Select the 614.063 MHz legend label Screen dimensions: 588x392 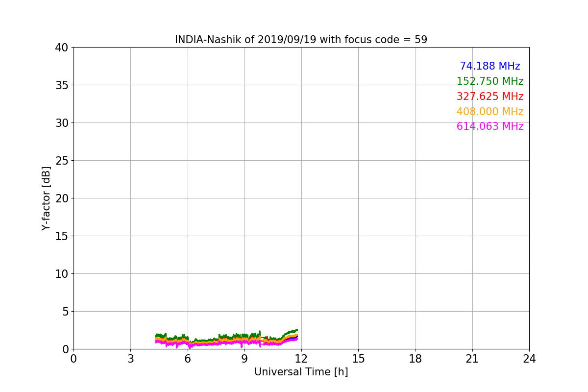tap(490, 126)
